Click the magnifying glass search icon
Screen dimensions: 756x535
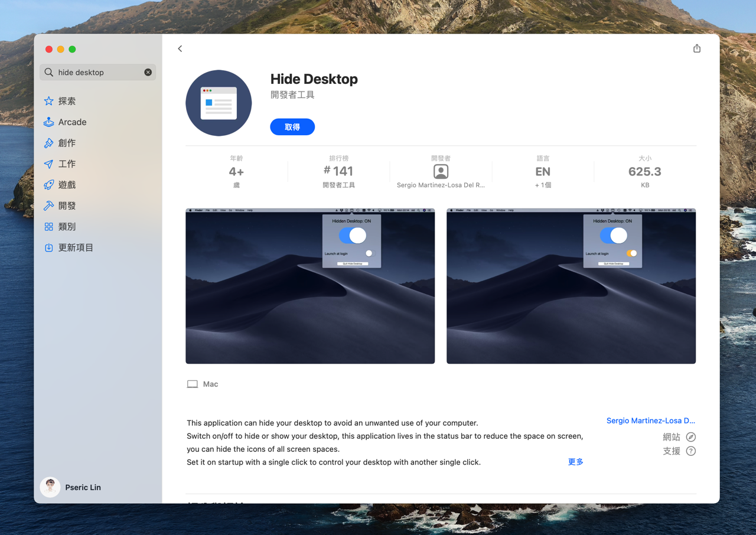tap(49, 72)
